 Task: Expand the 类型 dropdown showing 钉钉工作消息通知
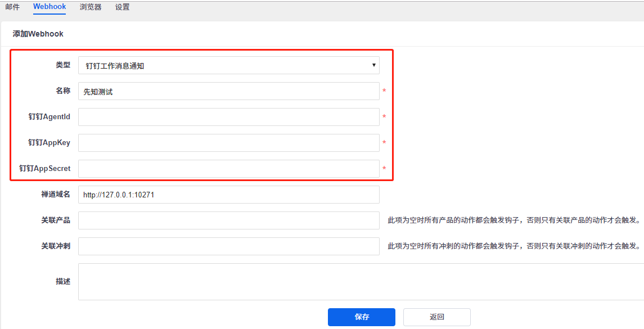(x=229, y=65)
